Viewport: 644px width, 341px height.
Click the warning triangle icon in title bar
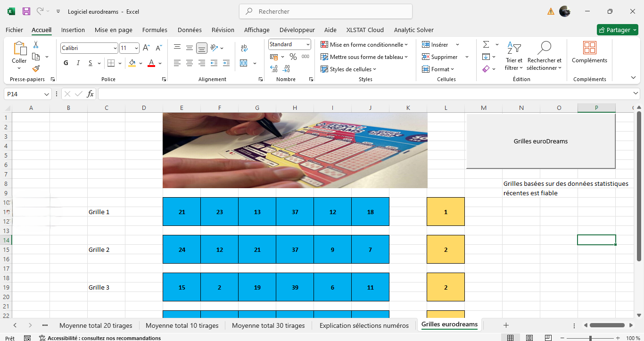551,11
